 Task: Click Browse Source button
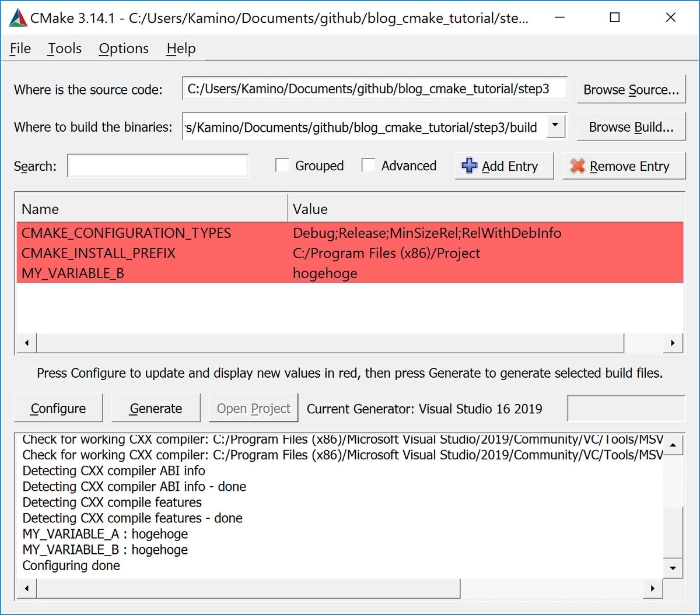click(631, 90)
